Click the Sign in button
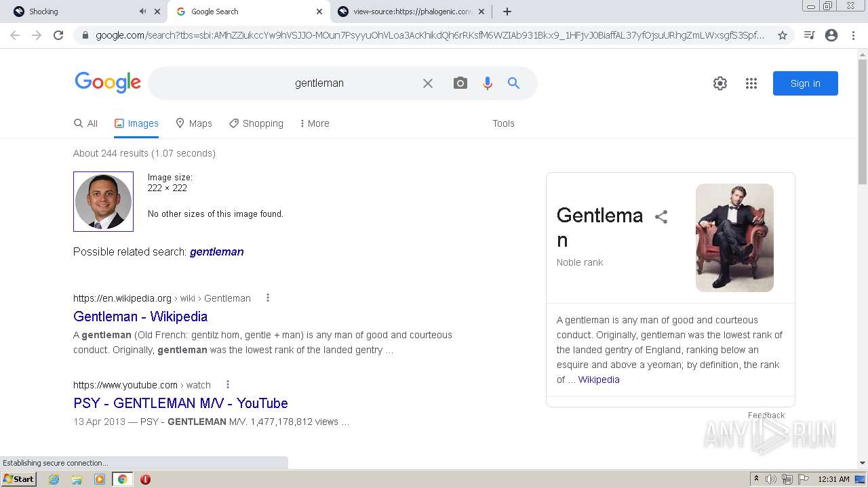Screen dimensions: 868x488 806,83
